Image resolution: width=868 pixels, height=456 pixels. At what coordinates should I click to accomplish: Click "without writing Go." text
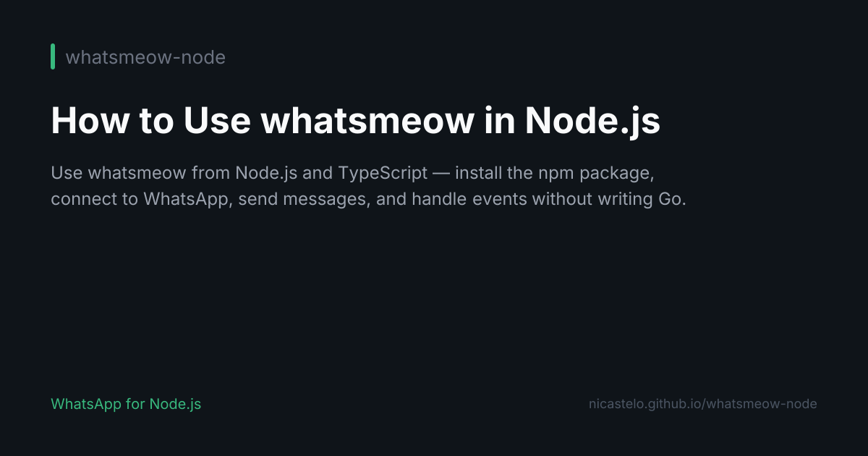pos(609,200)
